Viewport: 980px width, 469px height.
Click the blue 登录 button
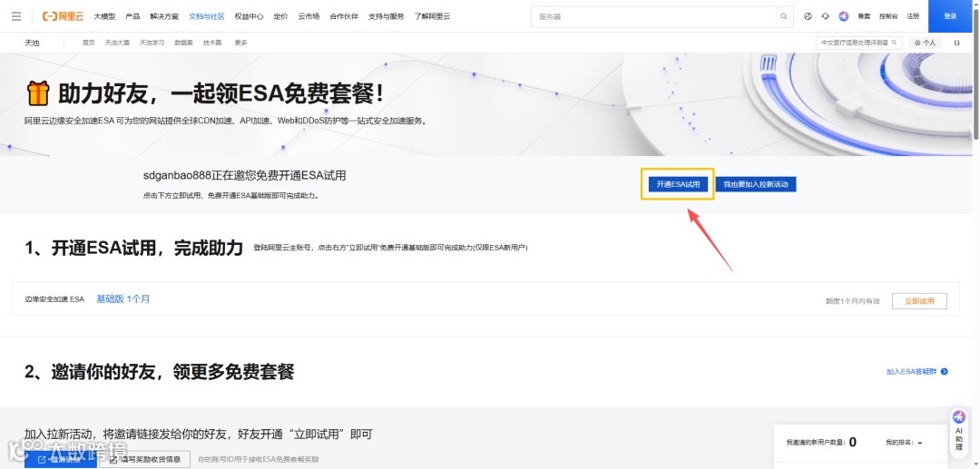pos(951,16)
